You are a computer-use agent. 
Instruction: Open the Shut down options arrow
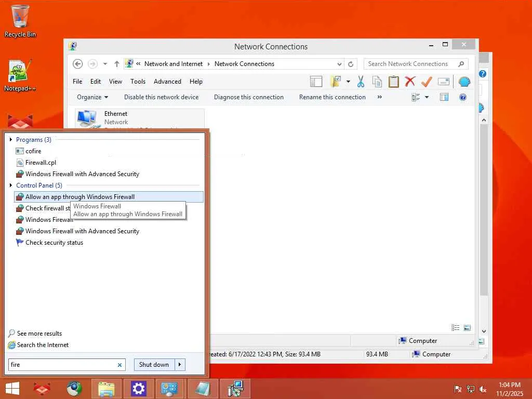[180, 365]
